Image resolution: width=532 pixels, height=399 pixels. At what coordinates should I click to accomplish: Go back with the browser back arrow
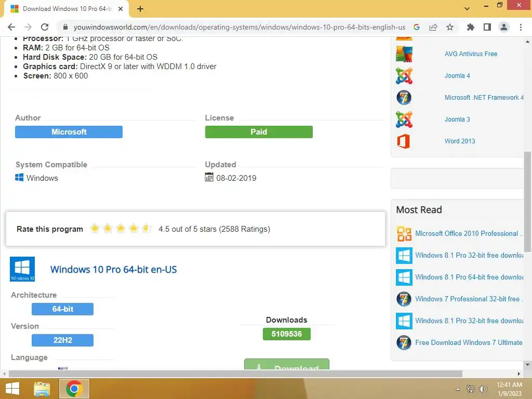pos(11,27)
